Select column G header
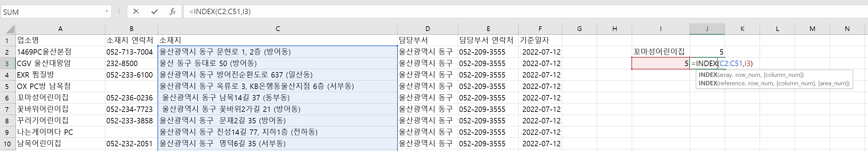The image size is (868, 151). click(579, 29)
